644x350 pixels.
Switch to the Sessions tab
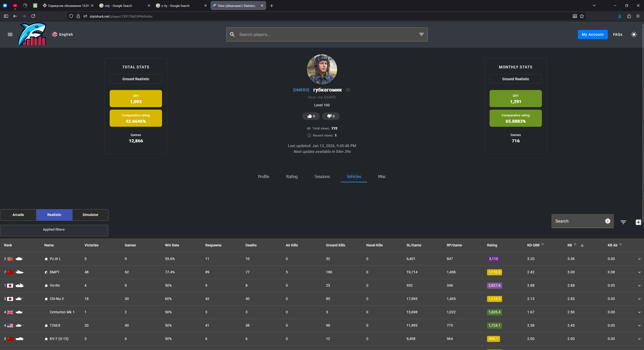coord(322,177)
